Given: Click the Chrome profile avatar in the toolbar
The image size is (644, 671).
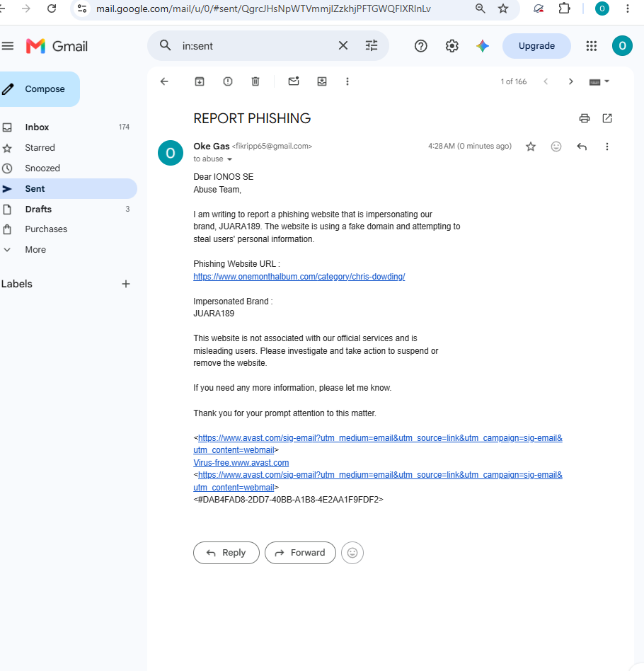Looking at the screenshot, I should 602,8.
